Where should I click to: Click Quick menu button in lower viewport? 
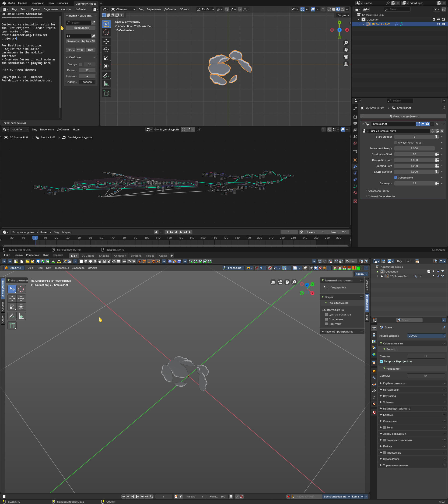31,268
